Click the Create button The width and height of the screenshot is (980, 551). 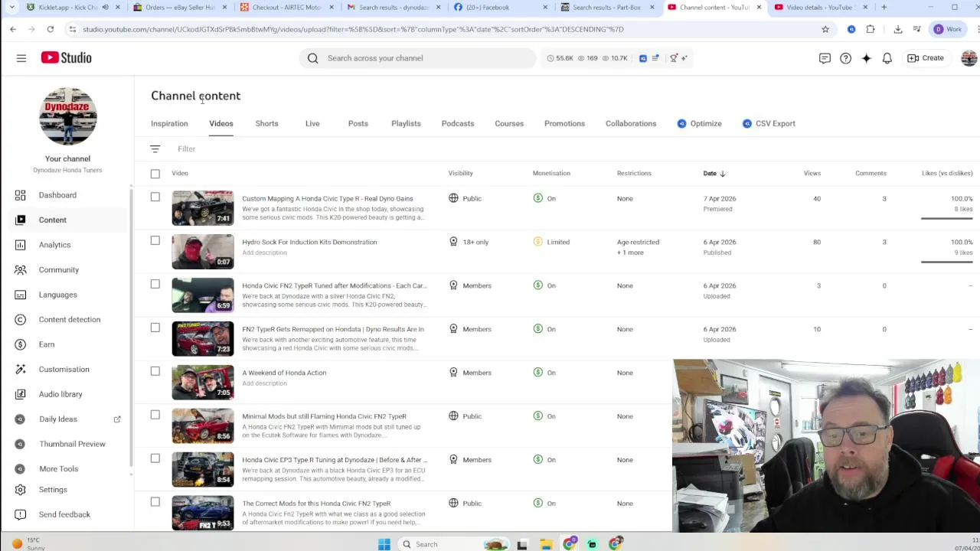click(926, 58)
